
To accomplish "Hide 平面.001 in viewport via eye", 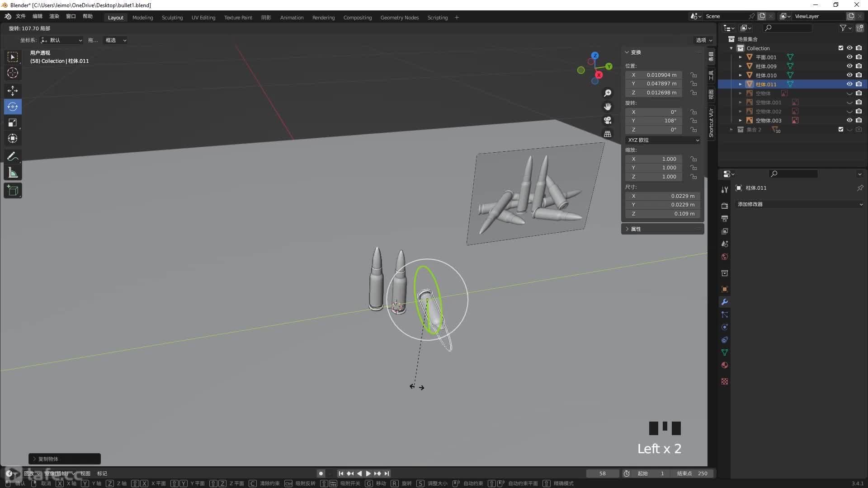I will (849, 57).
